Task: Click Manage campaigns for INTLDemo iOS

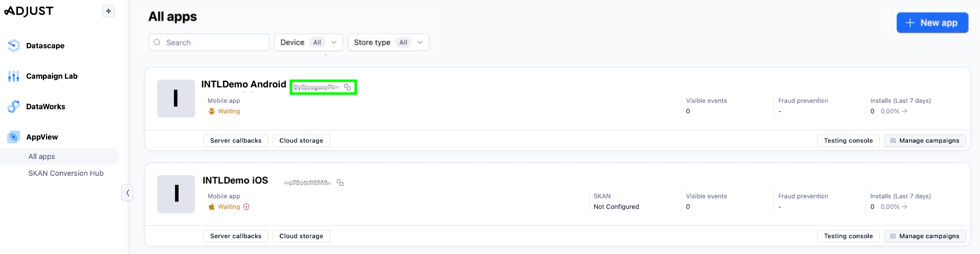Action: [x=925, y=236]
